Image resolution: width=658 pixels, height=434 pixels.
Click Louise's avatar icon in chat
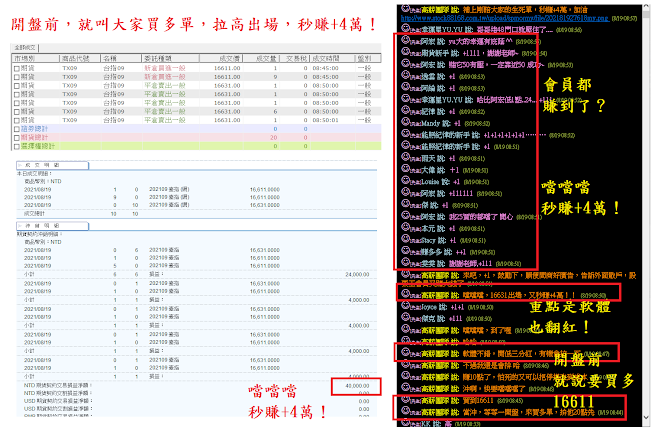tap(405, 180)
